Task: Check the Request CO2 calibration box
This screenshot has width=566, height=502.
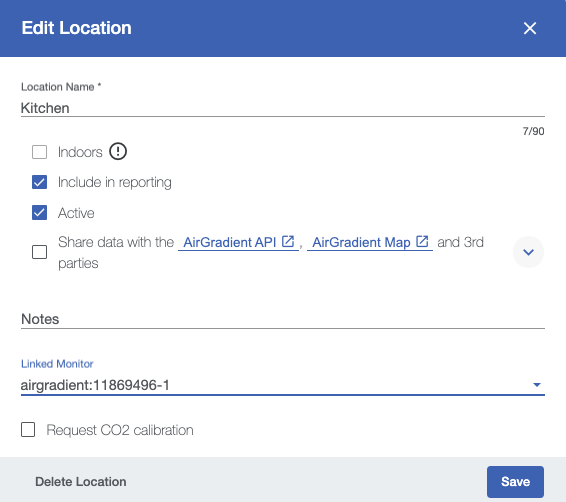Action: [28, 430]
